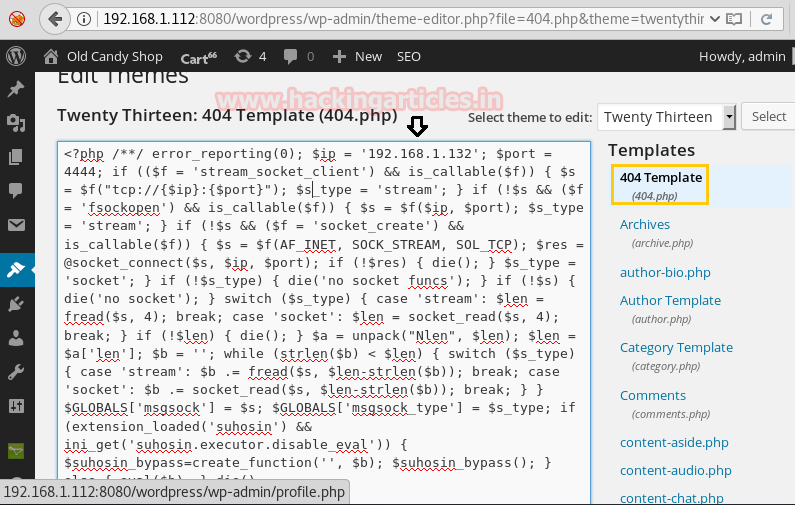Open content-aside.php file link
Screen dimensions: 795x505
click(x=674, y=442)
